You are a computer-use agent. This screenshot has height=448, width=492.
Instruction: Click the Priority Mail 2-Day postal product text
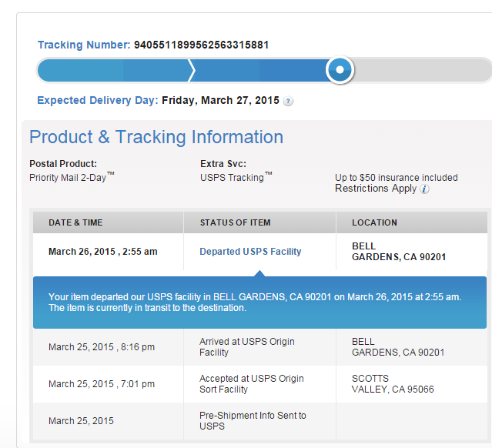[72, 177]
